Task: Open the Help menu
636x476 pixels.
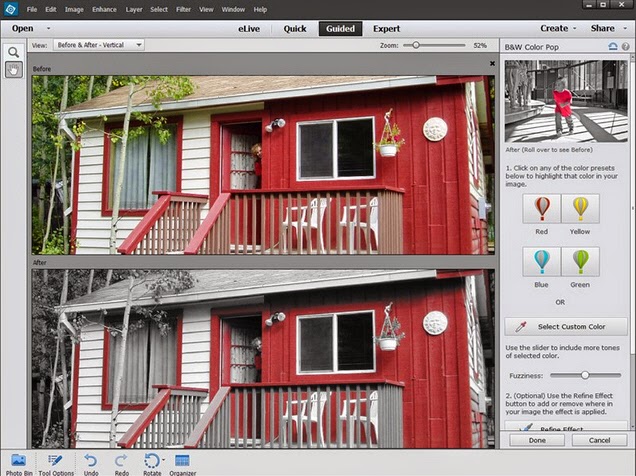Action: [260, 9]
